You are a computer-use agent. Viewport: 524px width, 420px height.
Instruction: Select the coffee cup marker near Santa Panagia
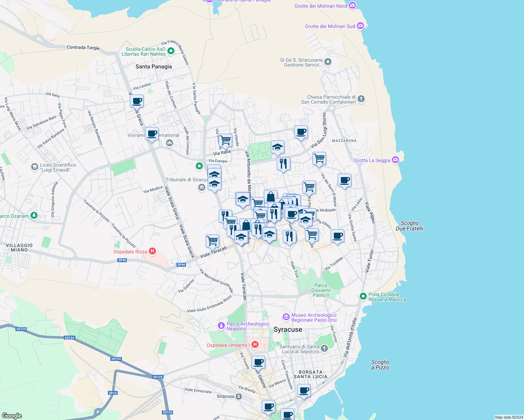click(x=137, y=101)
